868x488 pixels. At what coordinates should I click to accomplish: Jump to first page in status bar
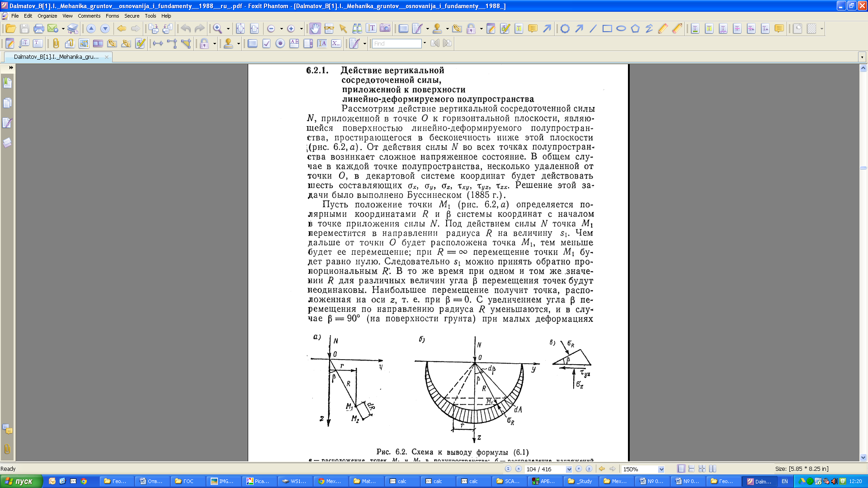click(508, 469)
